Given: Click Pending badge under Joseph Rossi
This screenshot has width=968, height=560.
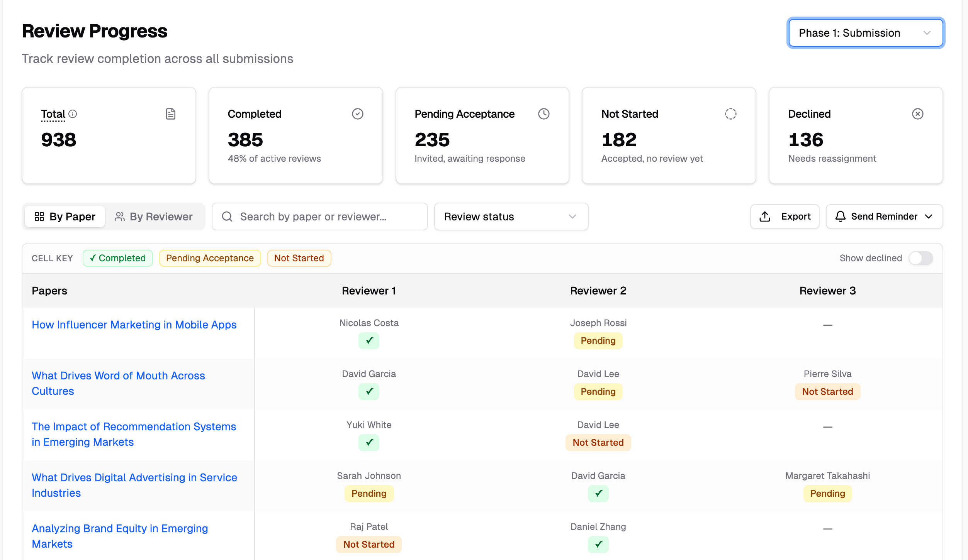Looking at the screenshot, I should 598,341.
